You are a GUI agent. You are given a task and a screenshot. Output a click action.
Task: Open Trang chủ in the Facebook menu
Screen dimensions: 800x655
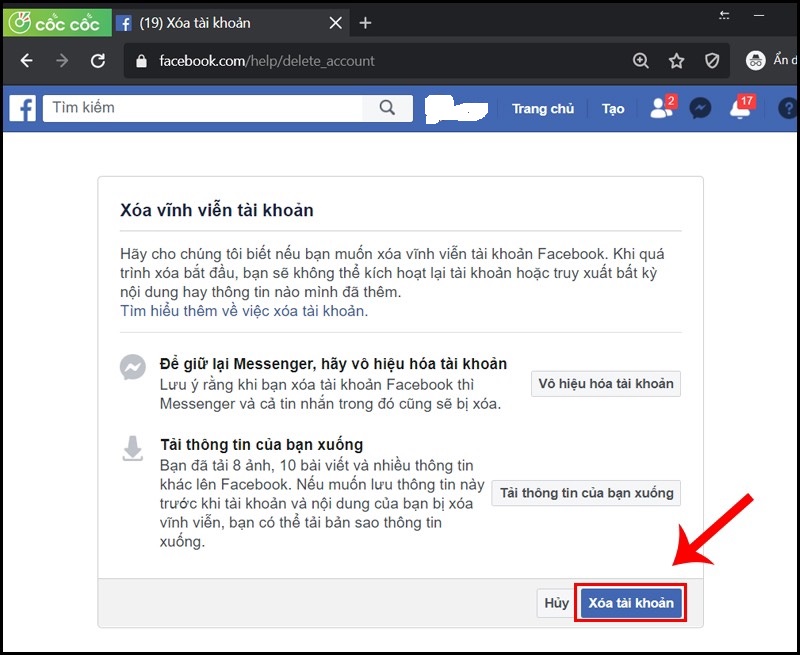(x=542, y=108)
